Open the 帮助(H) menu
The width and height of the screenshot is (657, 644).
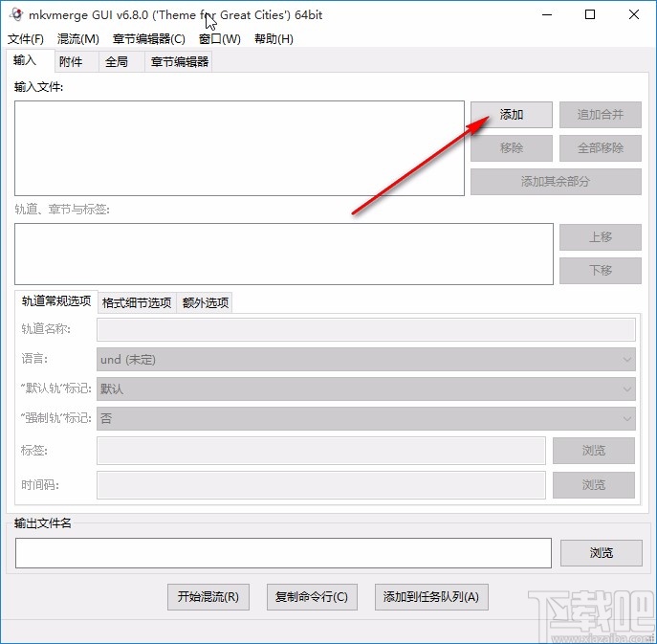coord(274,39)
